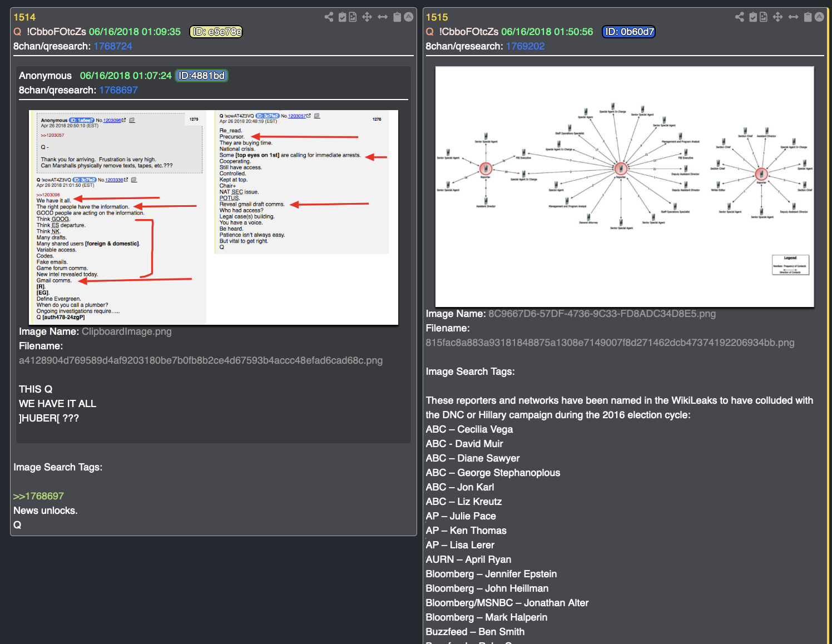The height and width of the screenshot is (644, 832).
Task: Click the 'THIS Q' line in the quoted post
Action: click(36, 389)
